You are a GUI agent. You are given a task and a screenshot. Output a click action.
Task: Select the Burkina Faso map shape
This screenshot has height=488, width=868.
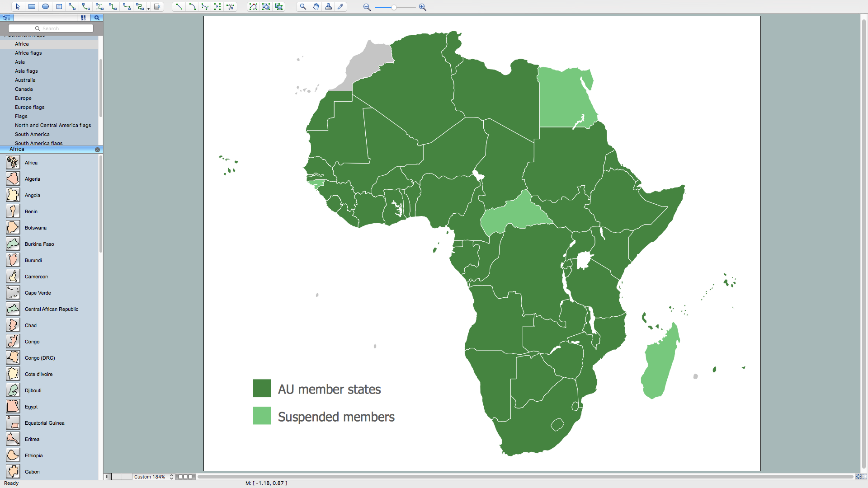(x=39, y=244)
